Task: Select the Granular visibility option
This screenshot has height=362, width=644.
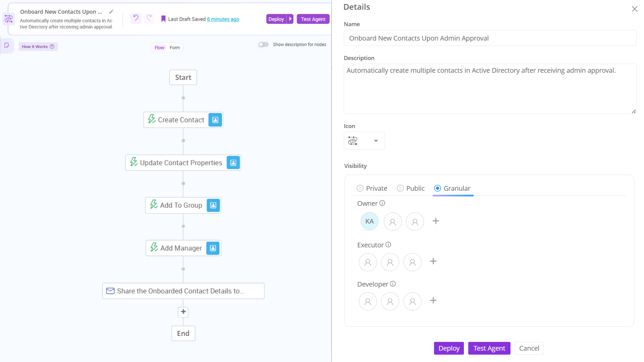Action: [x=452, y=188]
